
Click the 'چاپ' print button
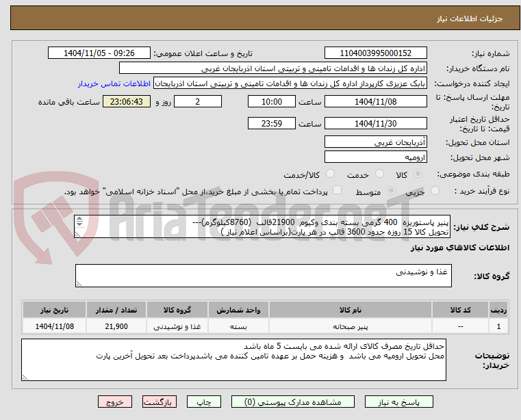click(x=204, y=402)
